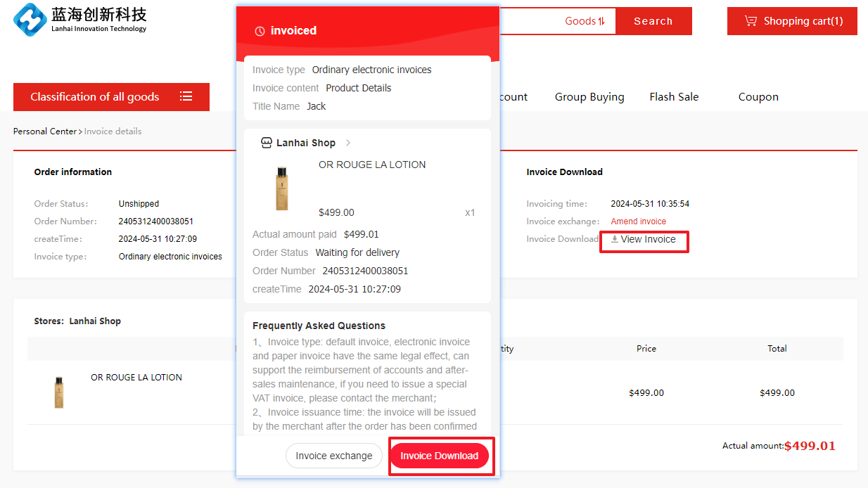Open the Lanhai Shop link in popup

[x=306, y=143]
